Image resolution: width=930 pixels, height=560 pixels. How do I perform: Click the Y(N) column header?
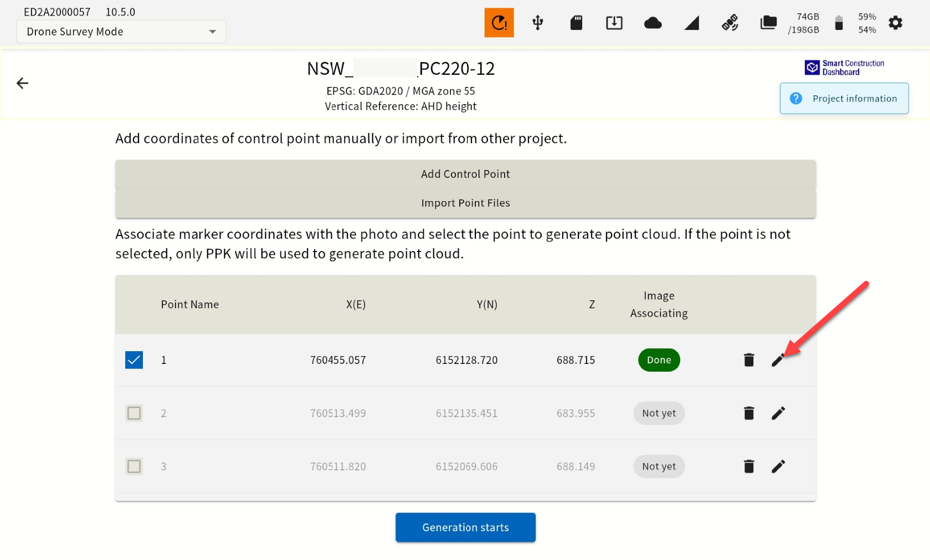tap(487, 305)
